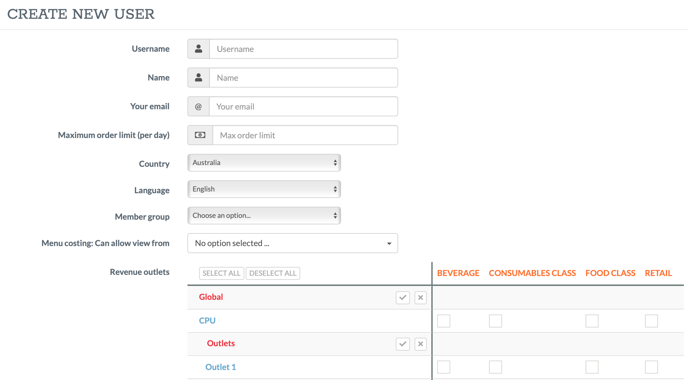688x380 pixels.
Task: Click the checkmark icon in Outlets row
Action: pyautogui.click(x=402, y=344)
